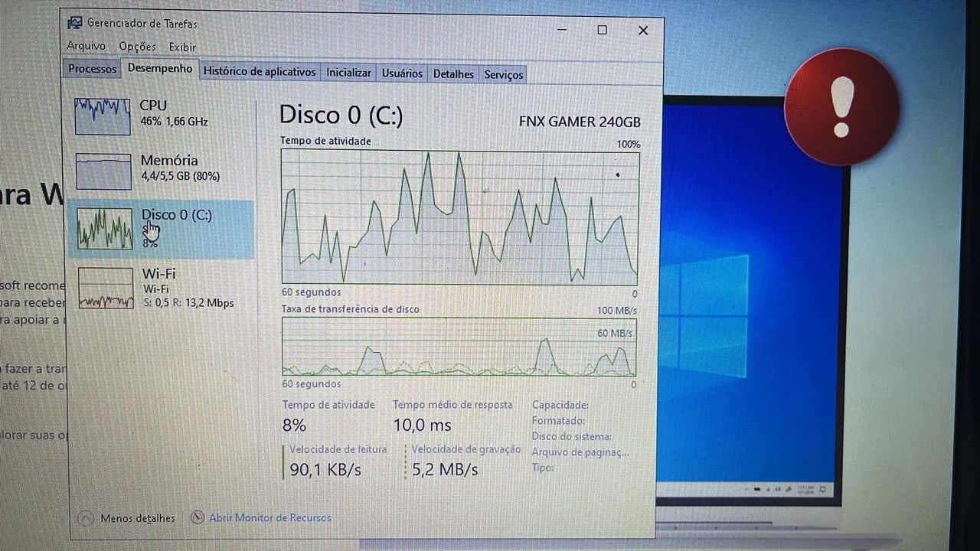Viewport: 980px width, 551px height.
Task: Select the Memória usage thumbnail graph
Action: tap(103, 171)
